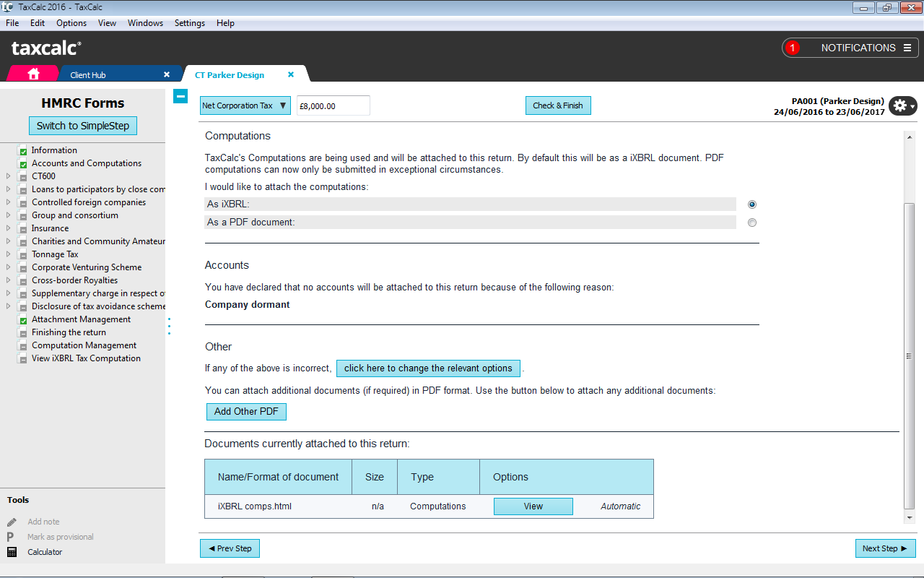This screenshot has width=924, height=578.
Task: Select As a PDF document option
Action: click(752, 223)
